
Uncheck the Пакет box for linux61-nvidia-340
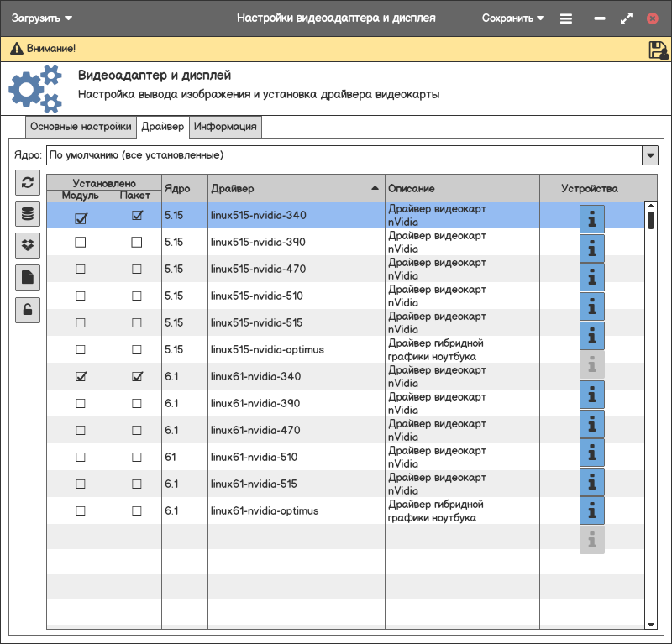[137, 377]
